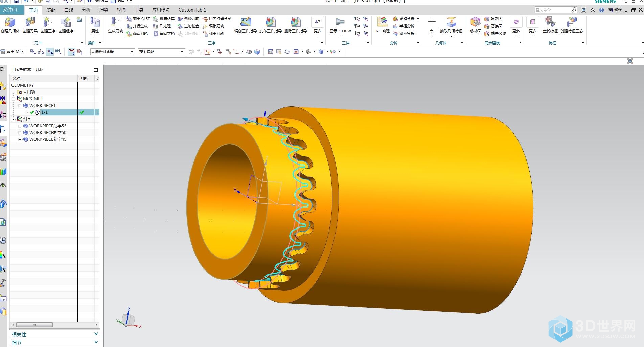The image size is (644, 347).
Task: Click 删除工作指导 icon
Action: pos(296,22)
